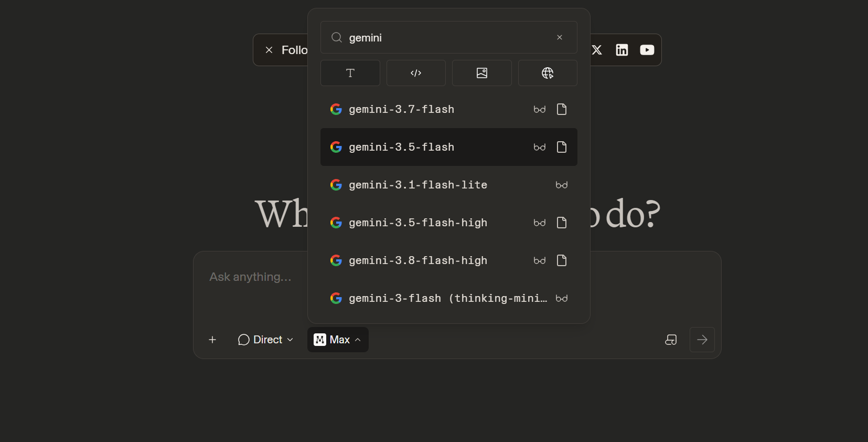The width and height of the screenshot is (868, 442).
Task: Toggle the text capability filter
Action: pyautogui.click(x=350, y=73)
